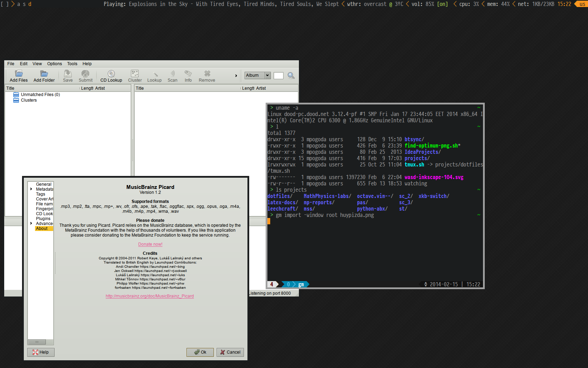Select General in options list

pyautogui.click(x=44, y=184)
